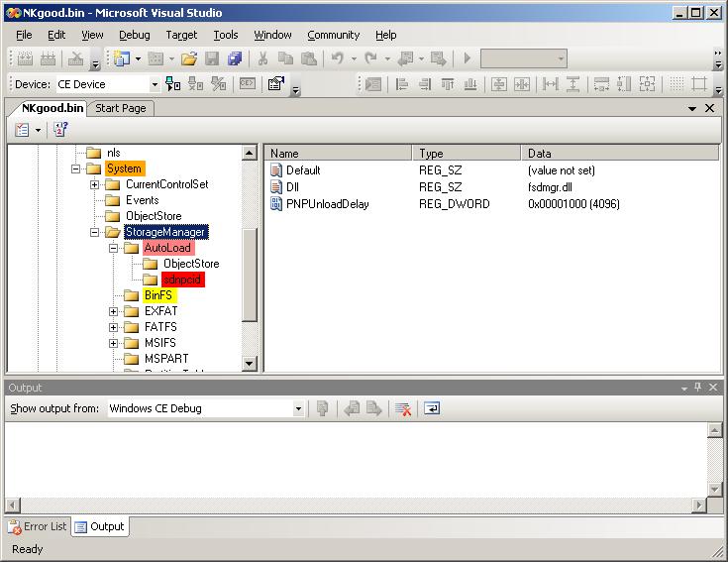Click the Save disk icon
The image size is (728, 562).
[212, 58]
